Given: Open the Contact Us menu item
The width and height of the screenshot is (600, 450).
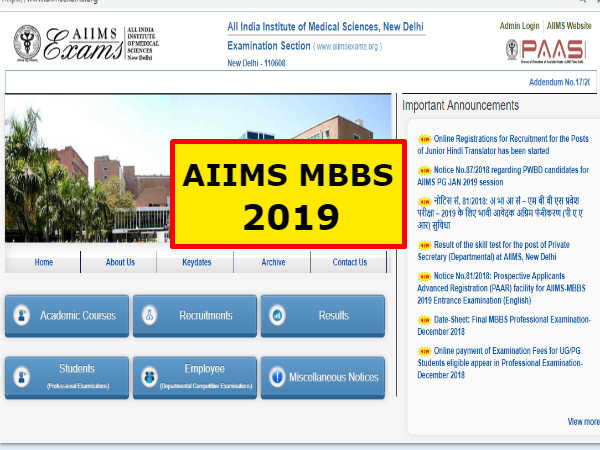Looking at the screenshot, I should [349, 262].
